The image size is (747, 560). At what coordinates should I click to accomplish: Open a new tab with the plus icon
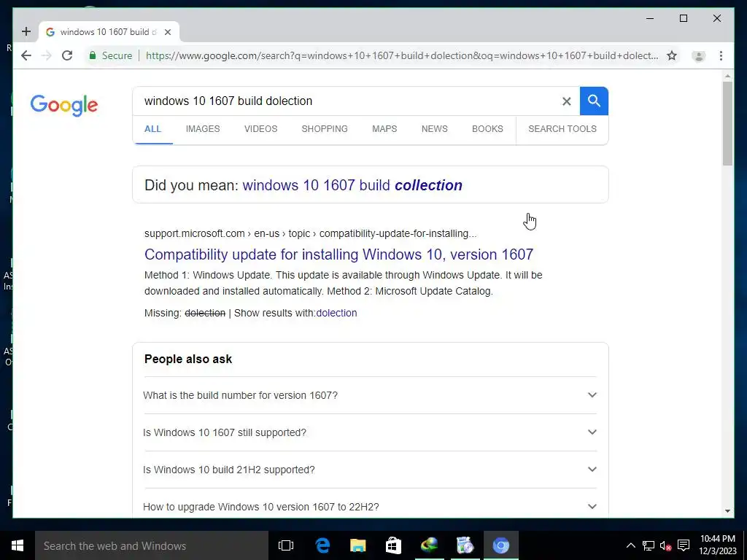coord(26,32)
